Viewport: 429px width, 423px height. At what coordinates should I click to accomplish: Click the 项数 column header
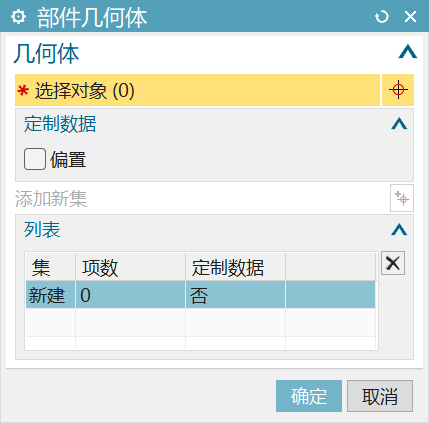130,267
